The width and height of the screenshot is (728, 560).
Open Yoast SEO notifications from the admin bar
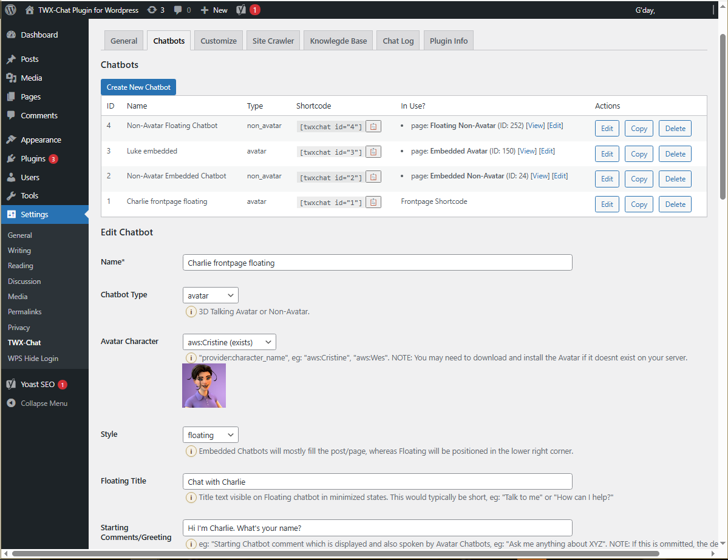[x=240, y=9]
